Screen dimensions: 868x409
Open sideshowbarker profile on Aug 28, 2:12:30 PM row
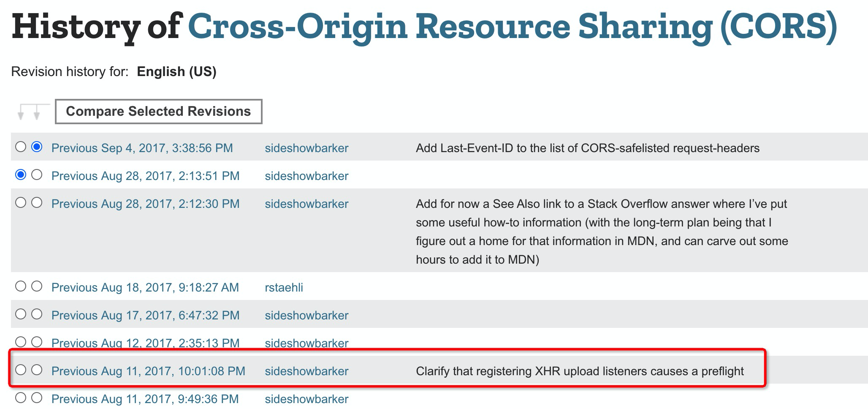pyautogui.click(x=307, y=204)
